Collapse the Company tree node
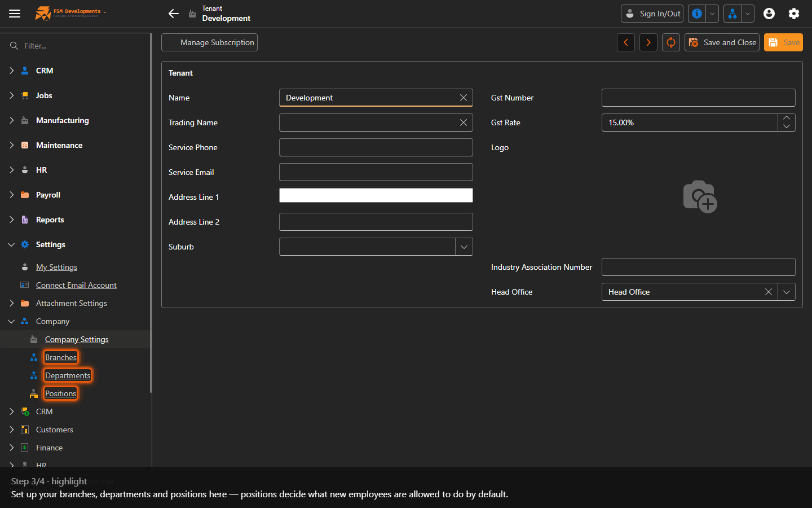The image size is (812, 508). (x=11, y=321)
